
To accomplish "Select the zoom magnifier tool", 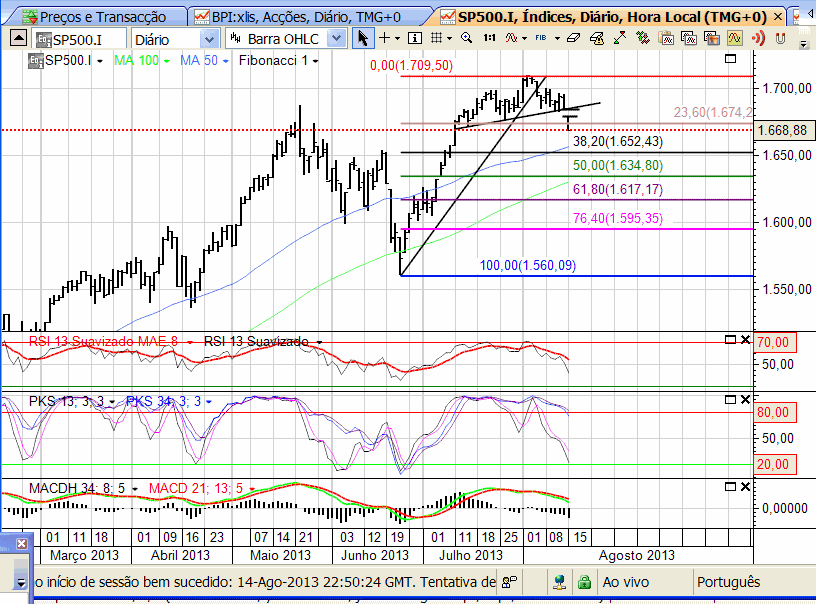I will 467,38.
